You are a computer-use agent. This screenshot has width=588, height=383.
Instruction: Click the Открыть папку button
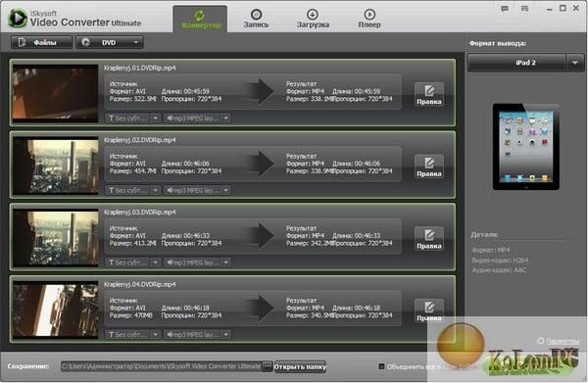[300, 366]
